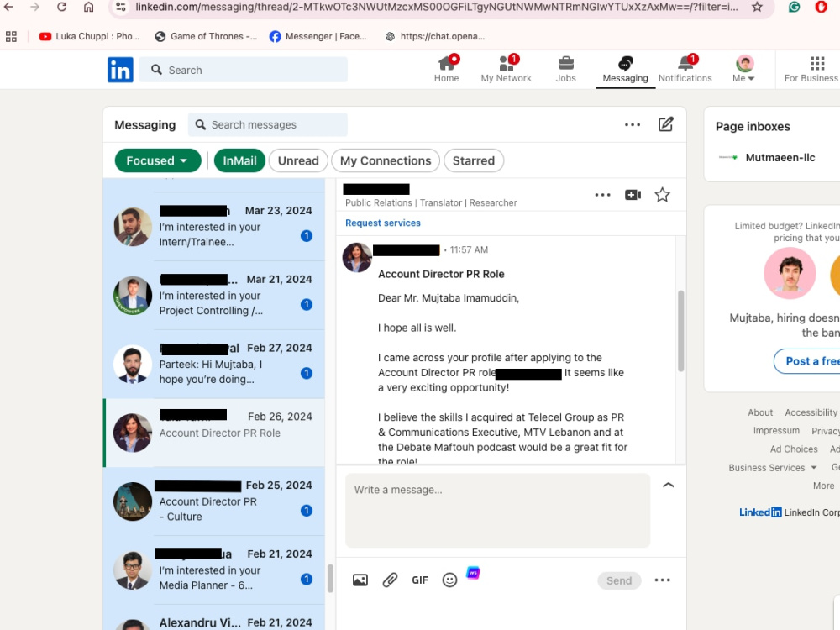Click Request services link
The width and height of the screenshot is (840, 630).
click(383, 223)
